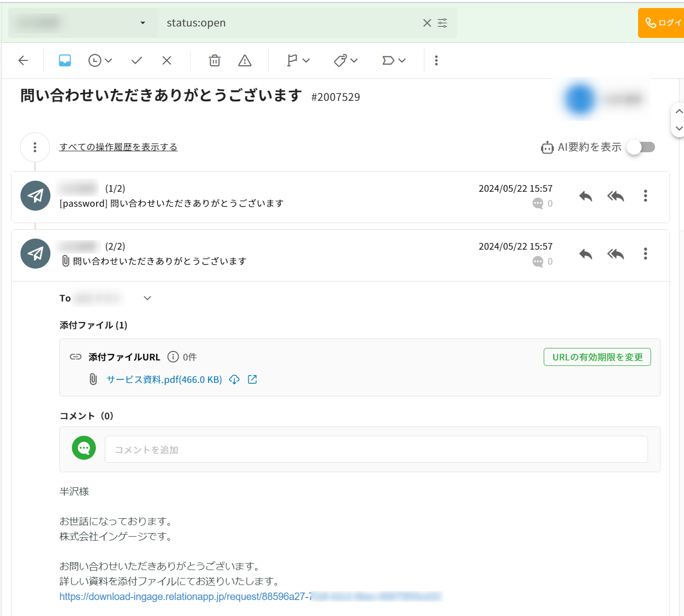Reply all on the (2/2) message
The height and width of the screenshot is (616, 684).
(616, 254)
